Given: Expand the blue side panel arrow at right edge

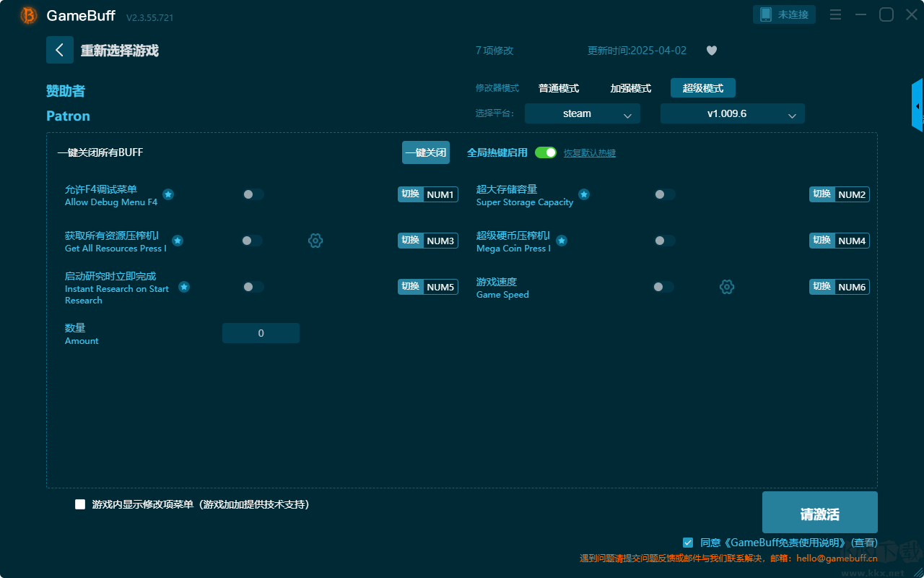Looking at the screenshot, I should coord(918,105).
